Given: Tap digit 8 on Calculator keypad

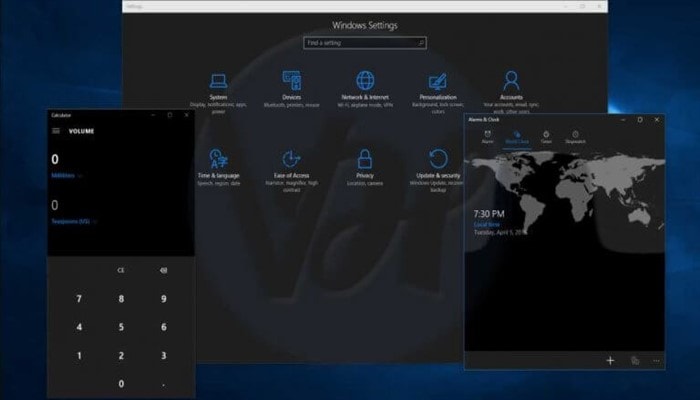Looking at the screenshot, I should pyautogui.click(x=121, y=299).
